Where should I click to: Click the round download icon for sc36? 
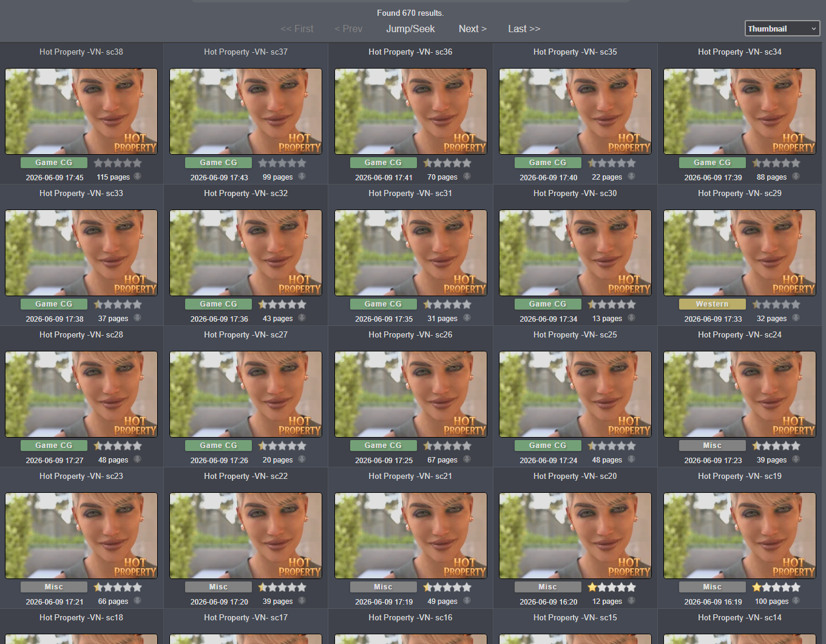coord(467,177)
